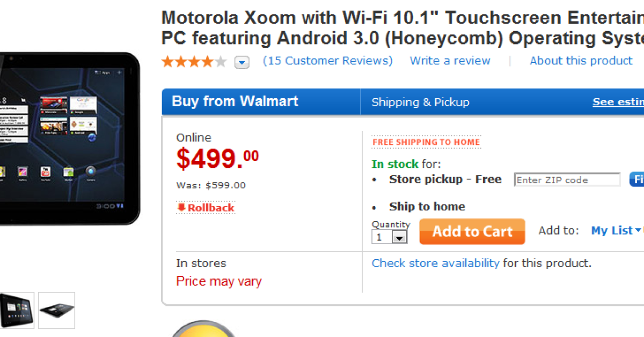The width and height of the screenshot is (644, 337).
Task: Expand the My List dropdown
Action: [616, 231]
